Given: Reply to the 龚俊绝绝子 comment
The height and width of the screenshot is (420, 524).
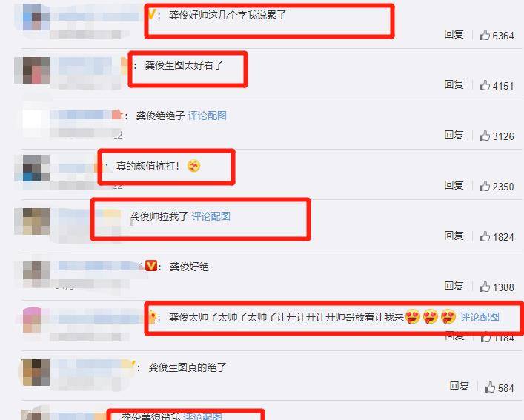Looking at the screenshot, I should (454, 135).
